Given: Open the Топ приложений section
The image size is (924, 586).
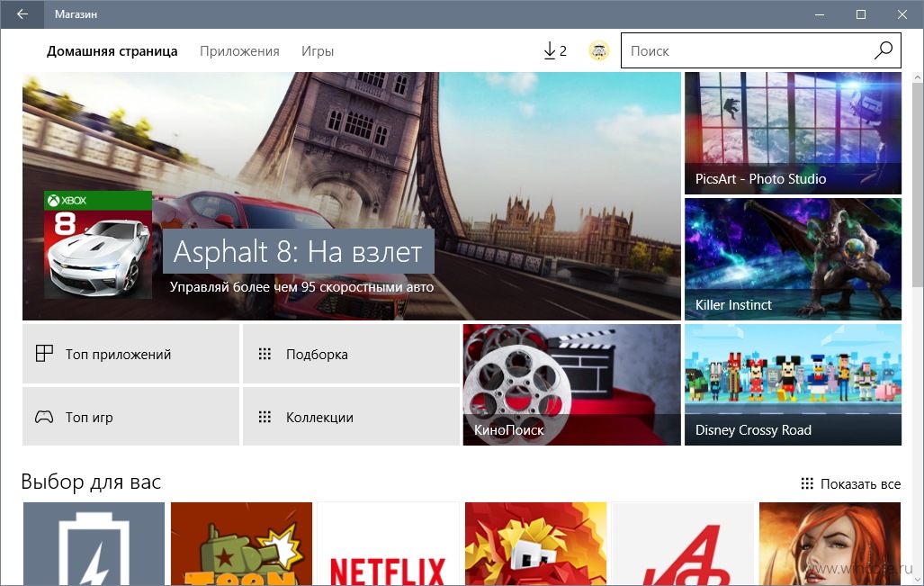Looking at the screenshot, I should (x=130, y=354).
